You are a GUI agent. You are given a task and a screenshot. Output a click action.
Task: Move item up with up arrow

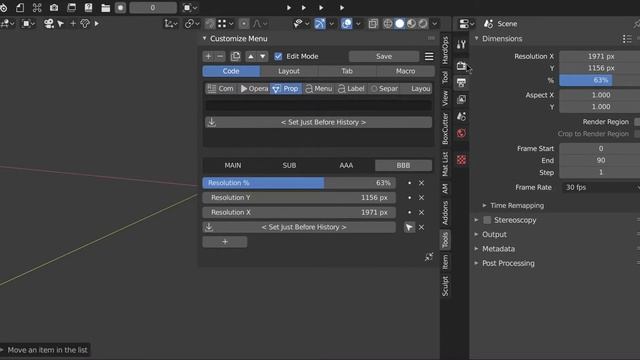[251, 56]
